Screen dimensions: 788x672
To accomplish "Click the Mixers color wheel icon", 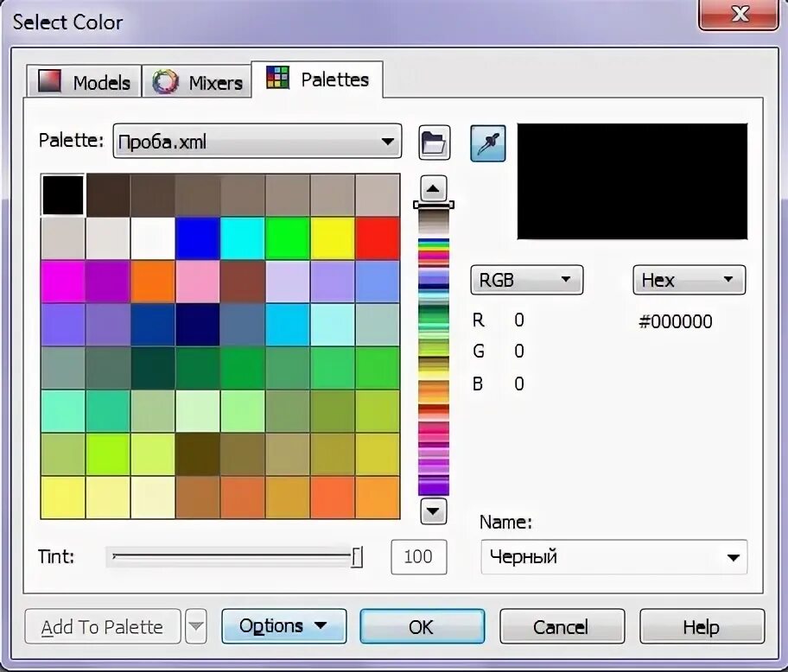I will click(x=165, y=81).
